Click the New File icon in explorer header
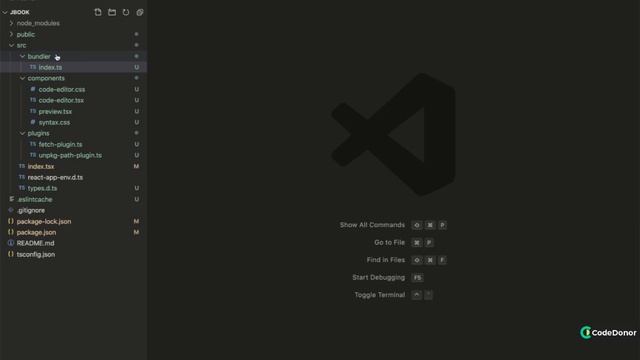The image size is (640, 360). tap(98, 12)
